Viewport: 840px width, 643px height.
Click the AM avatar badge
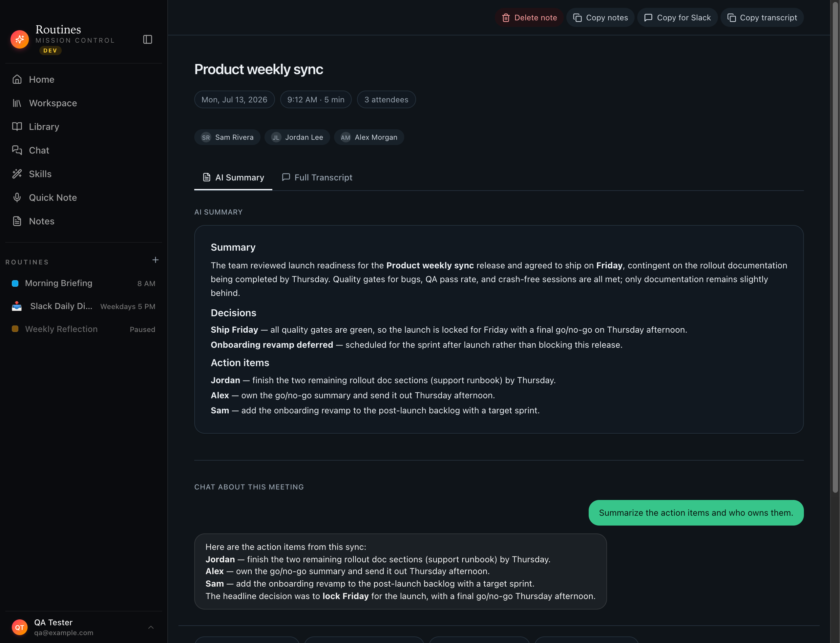346,137
